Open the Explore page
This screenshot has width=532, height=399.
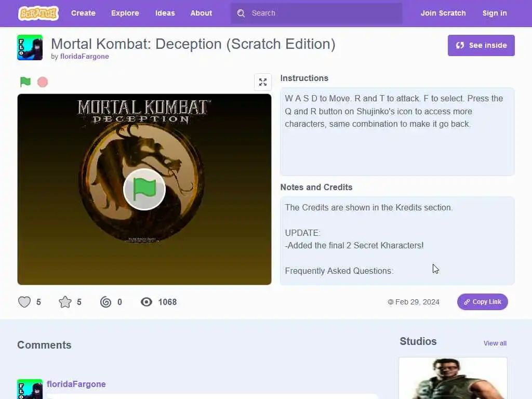point(125,13)
